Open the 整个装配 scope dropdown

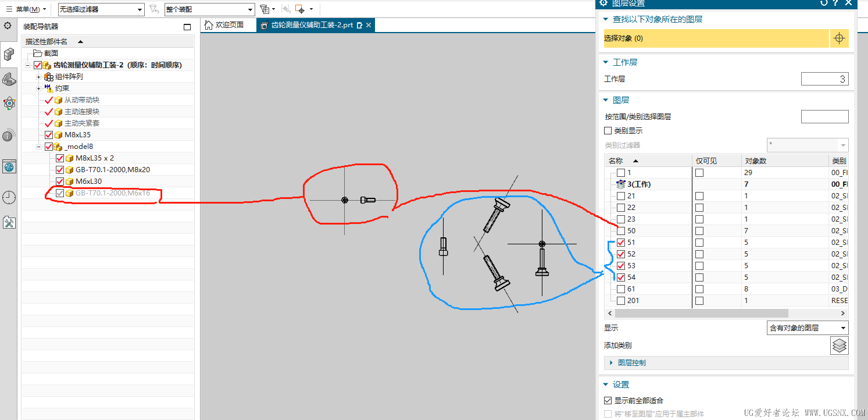[x=209, y=9]
